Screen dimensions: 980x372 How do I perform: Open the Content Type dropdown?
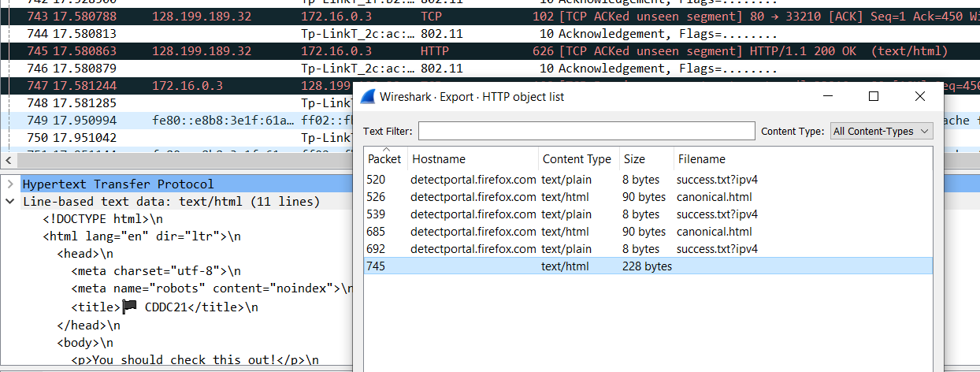coord(882,131)
